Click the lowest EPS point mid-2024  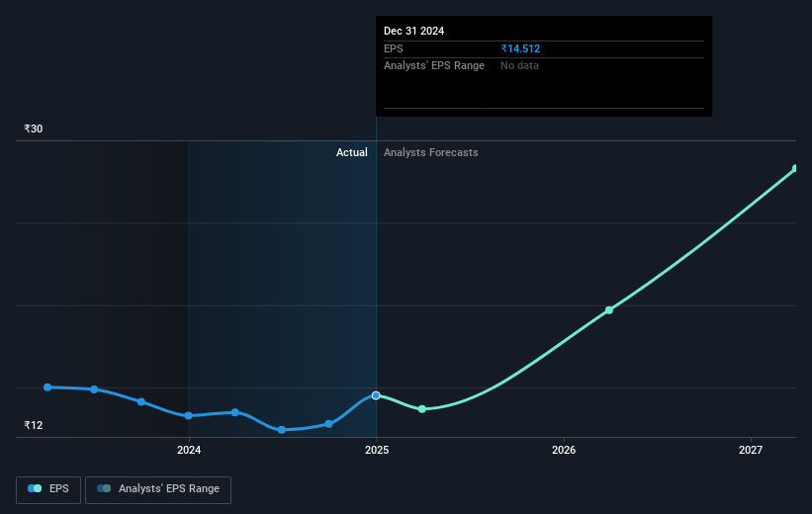(282, 430)
